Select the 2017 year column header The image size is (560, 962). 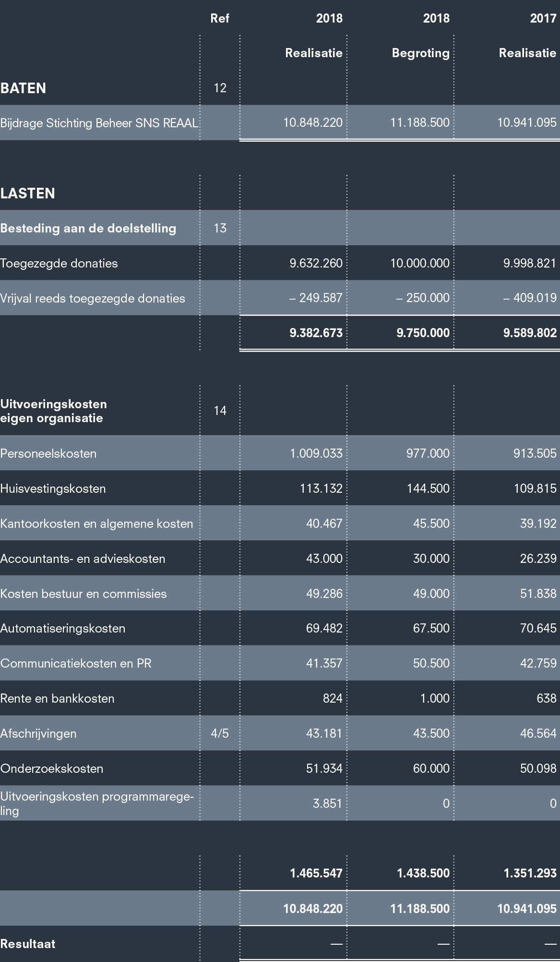click(543, 19)
